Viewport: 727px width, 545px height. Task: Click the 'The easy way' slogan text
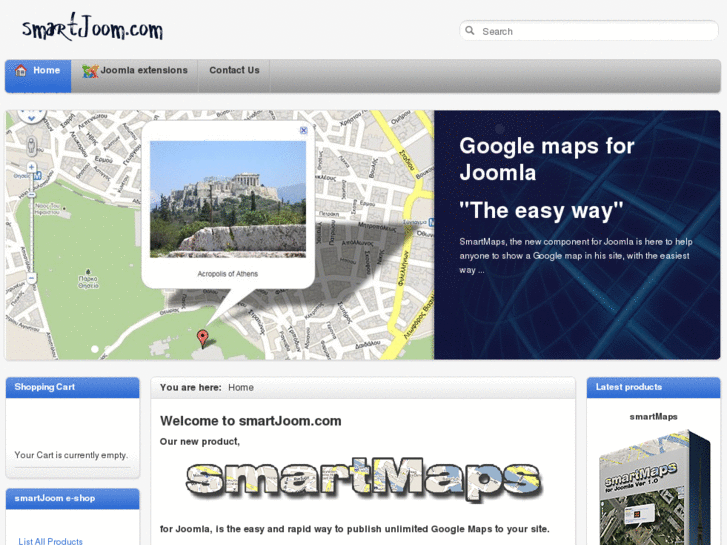point(541,211)
